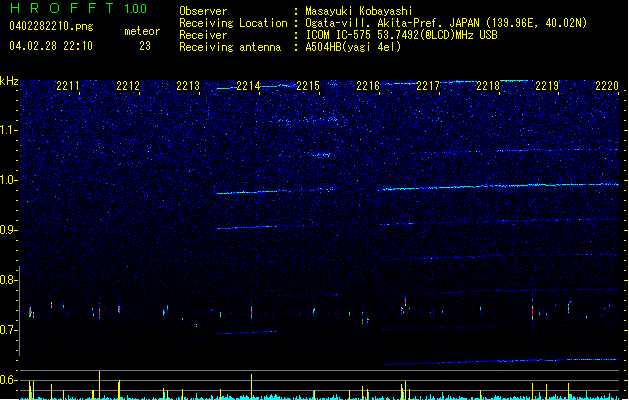Click the meteor count value 23
629x400 pixels.
pos(145,46)
